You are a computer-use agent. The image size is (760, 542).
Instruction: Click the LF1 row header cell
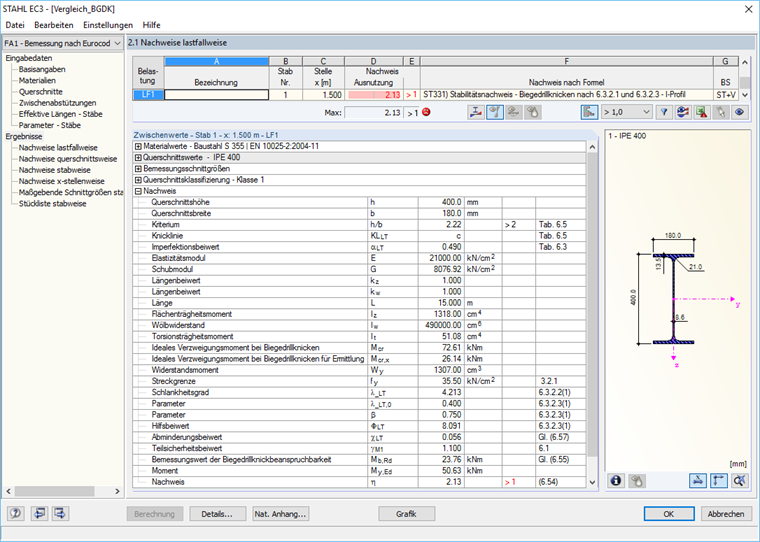148,95
